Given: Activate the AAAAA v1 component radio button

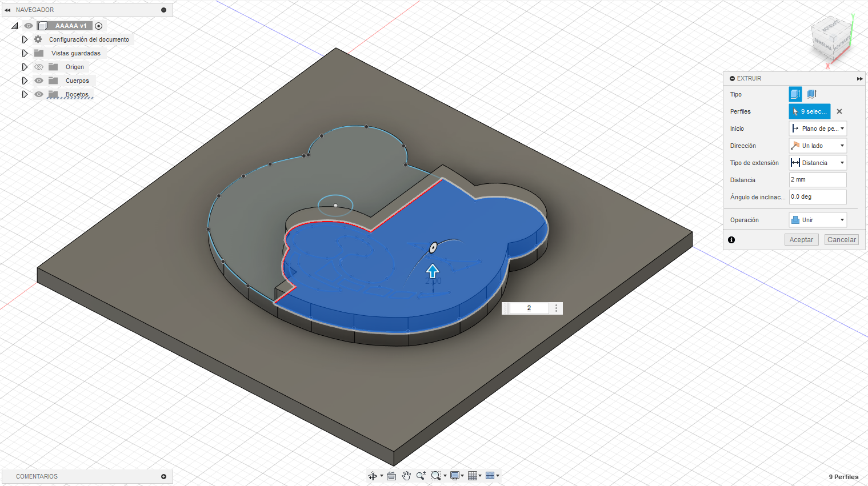Looking at the screenshot, I should [98, 26].
